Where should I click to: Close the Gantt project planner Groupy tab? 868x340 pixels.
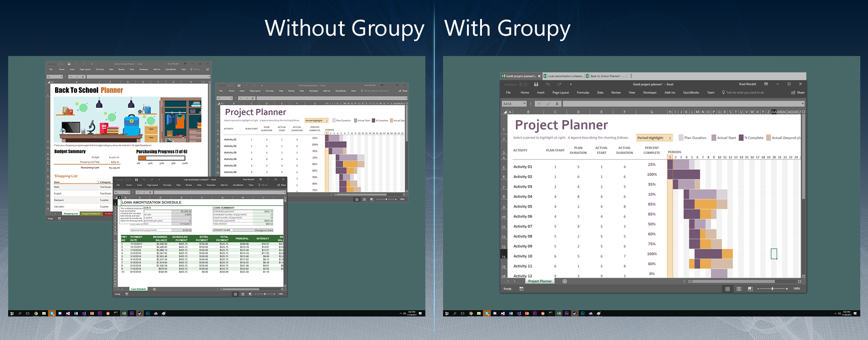click(x=539, y=76)
